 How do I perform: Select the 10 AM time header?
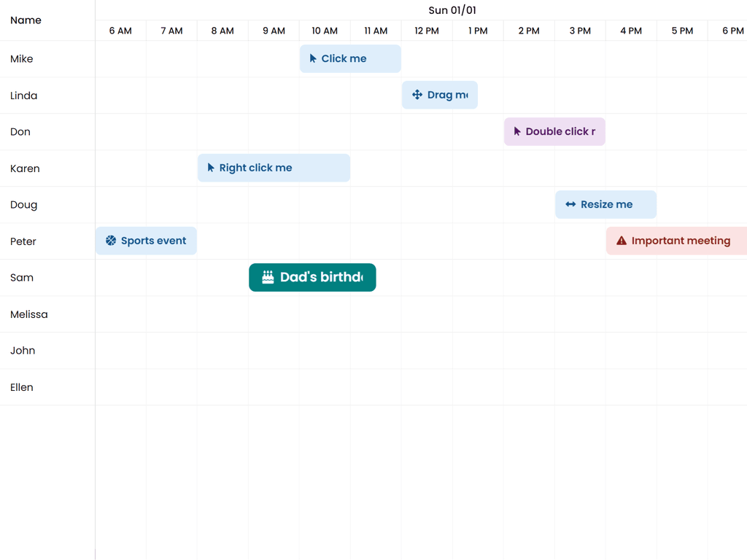pos(325,31)
